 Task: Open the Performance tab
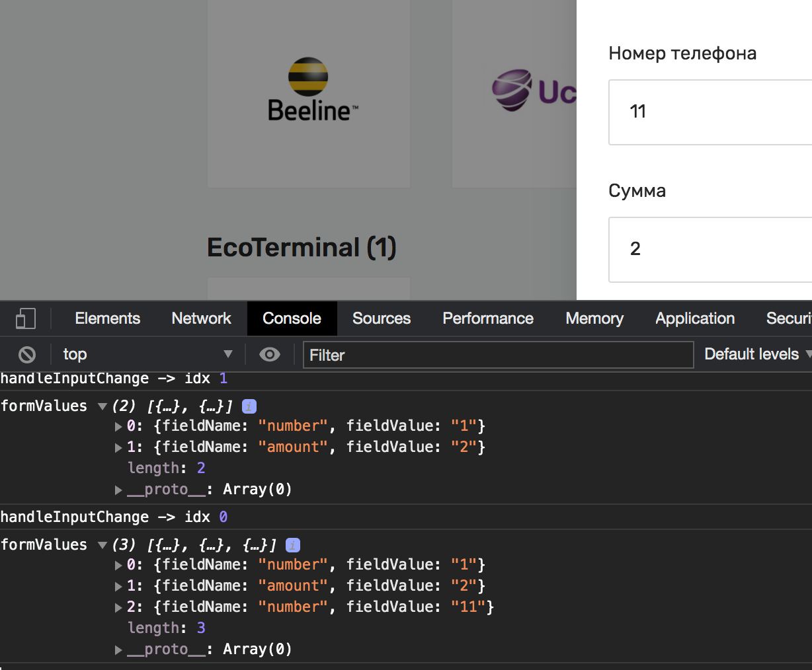click(488, 318)
